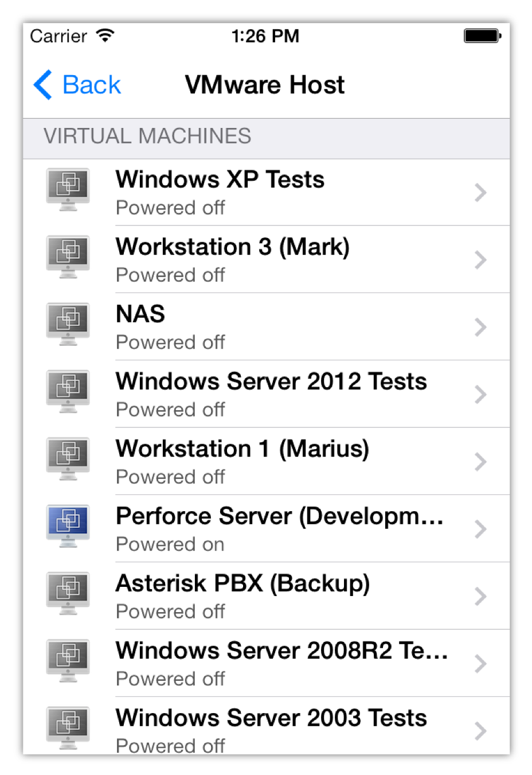Open details chevron for Workstation 1 (Marius)
532x775 pixels.
(x=480, y=462)
